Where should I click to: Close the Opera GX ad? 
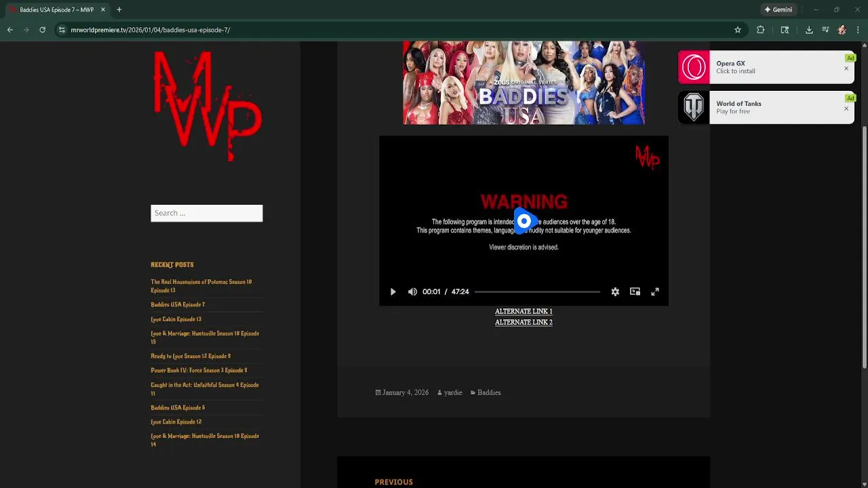pos(846,68)
